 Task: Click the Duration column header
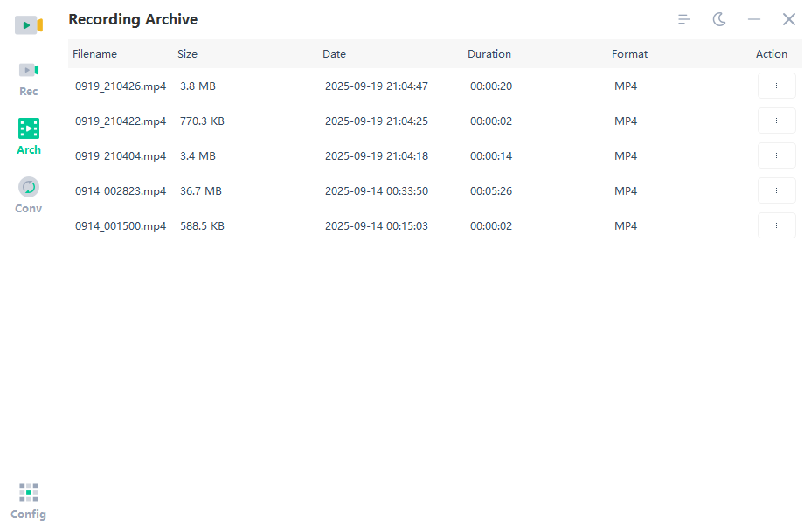pos(489,53)
